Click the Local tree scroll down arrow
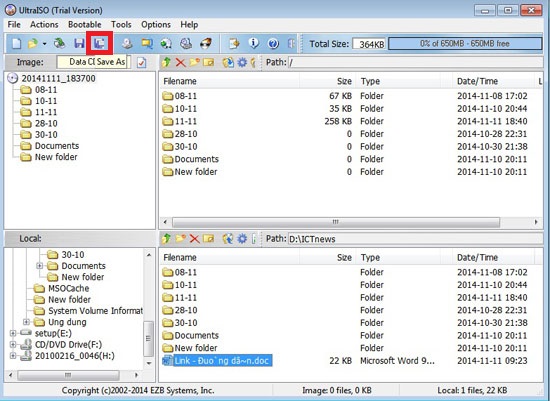 click(149, 363)
